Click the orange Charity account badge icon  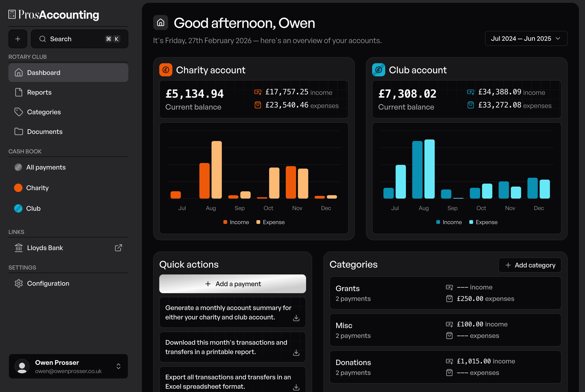[x=166, y=70]
